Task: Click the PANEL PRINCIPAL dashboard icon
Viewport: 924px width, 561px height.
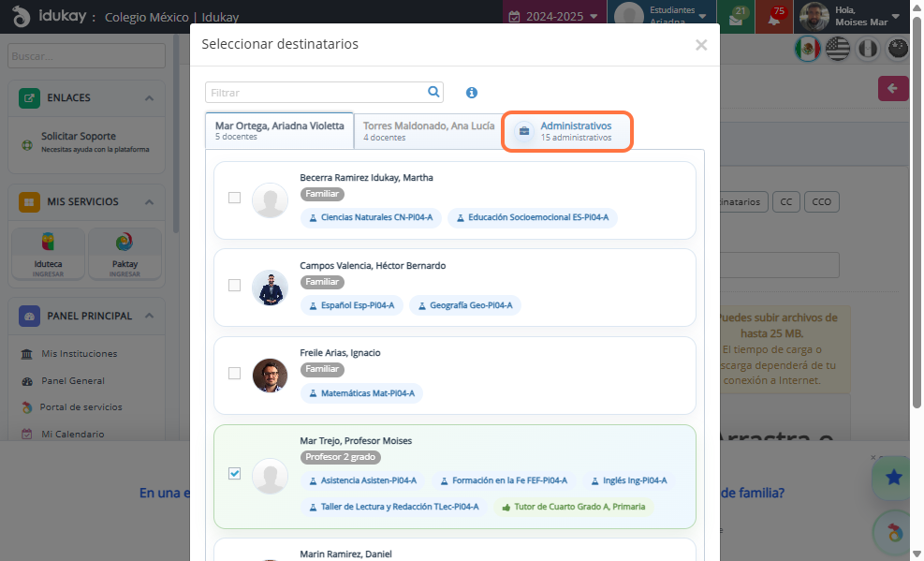Action: click(x=29, y=316)
